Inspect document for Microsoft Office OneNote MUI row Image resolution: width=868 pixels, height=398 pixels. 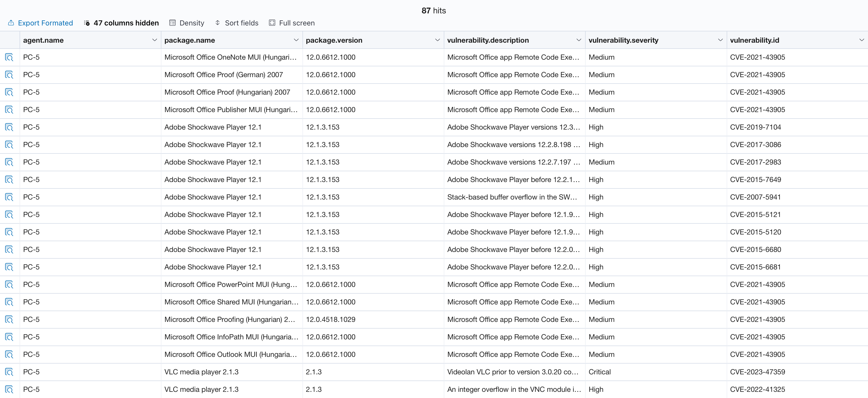tap(9, 57)
